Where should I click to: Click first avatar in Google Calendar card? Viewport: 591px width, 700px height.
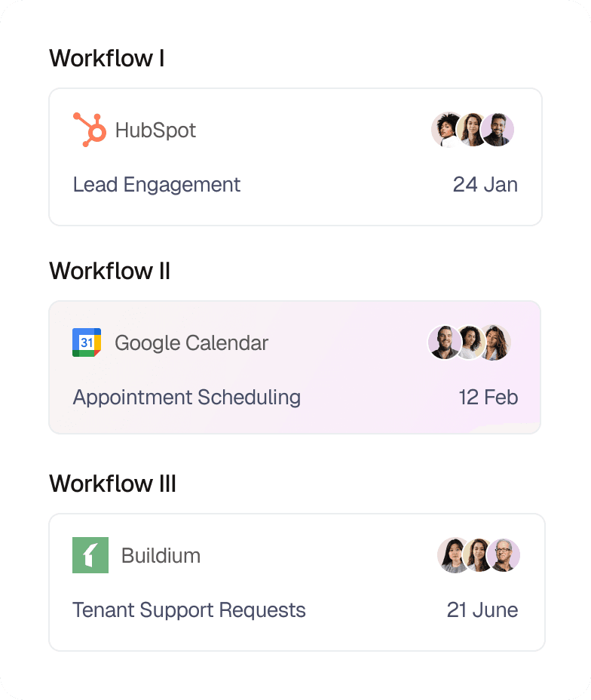pyautogui.click(x=444, y=342)
